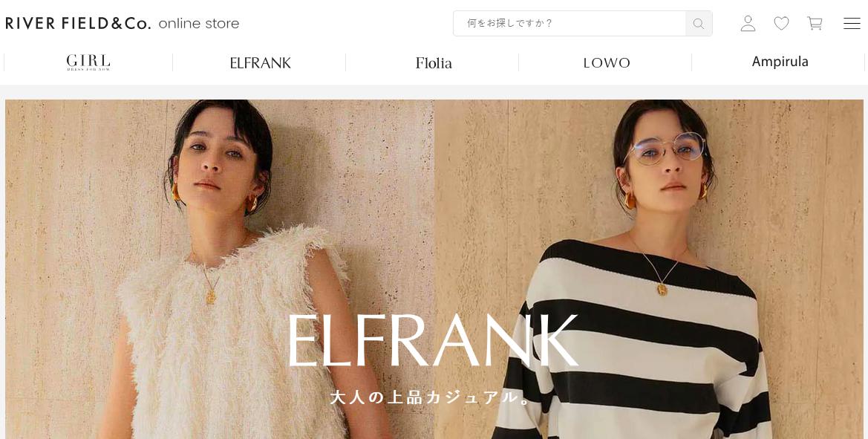Go to the Ampirula brand tab
Viewport: 868px width, 439px height.
coord(780,62)
